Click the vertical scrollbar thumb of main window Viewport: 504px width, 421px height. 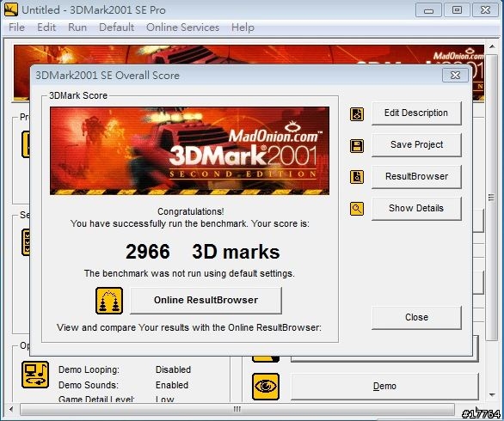click(491, 197)
